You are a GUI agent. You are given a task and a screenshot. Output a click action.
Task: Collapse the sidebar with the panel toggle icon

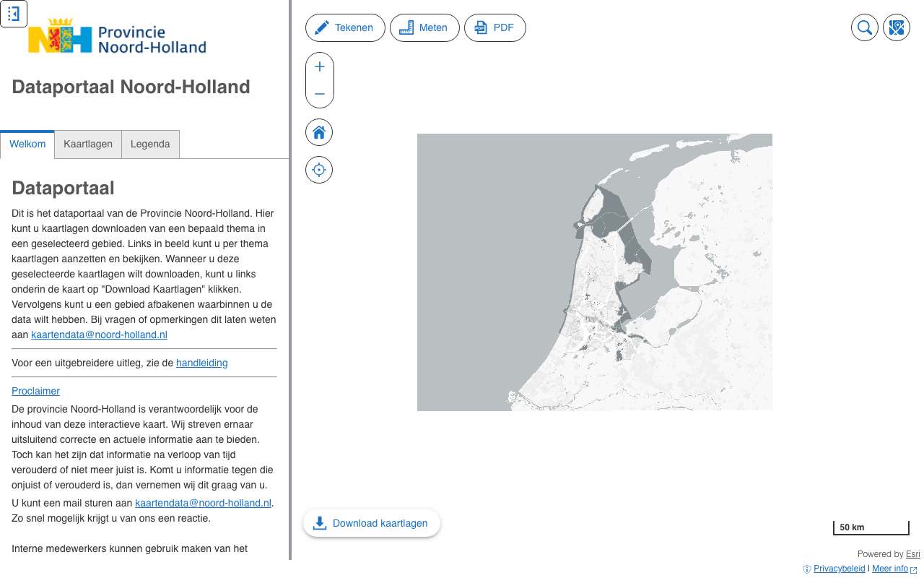14,14
